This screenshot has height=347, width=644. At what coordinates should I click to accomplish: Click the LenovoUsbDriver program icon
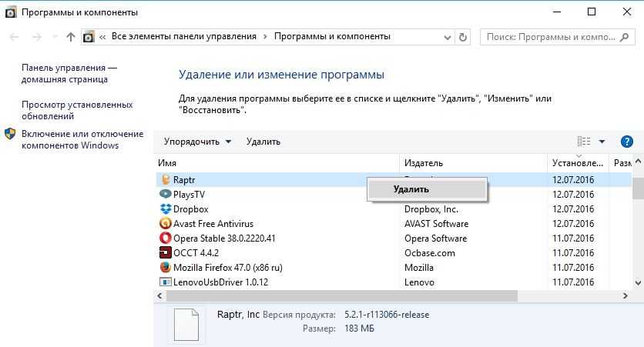pos(166,282)
